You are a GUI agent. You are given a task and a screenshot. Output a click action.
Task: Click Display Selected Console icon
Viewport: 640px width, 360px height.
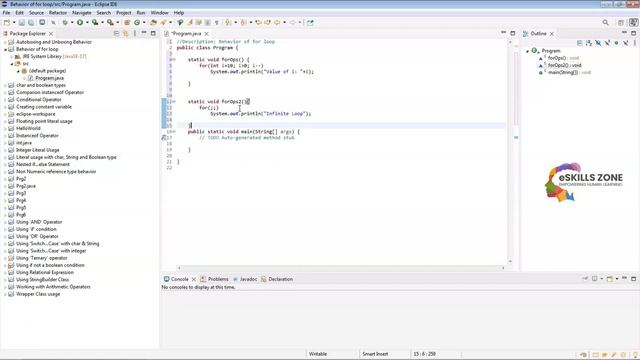[x=595, y=279]
